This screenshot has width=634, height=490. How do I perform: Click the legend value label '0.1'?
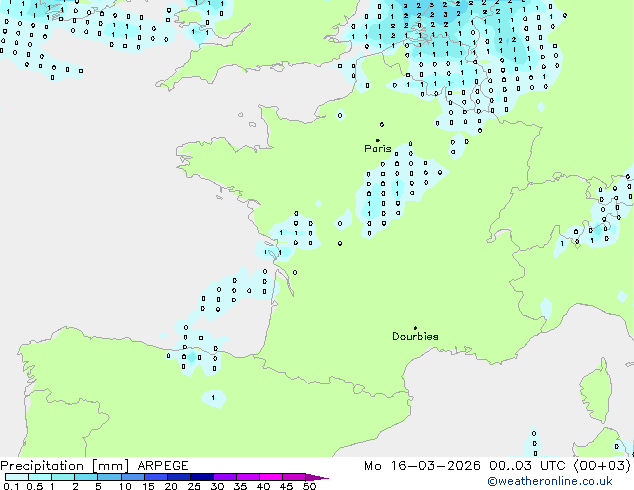point(11,486)
